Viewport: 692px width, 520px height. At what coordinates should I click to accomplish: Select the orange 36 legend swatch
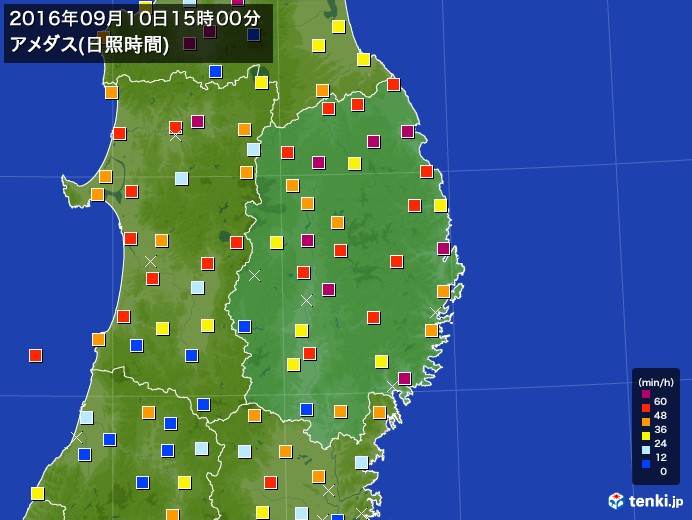pyautogui.click(x=646, y=422)
